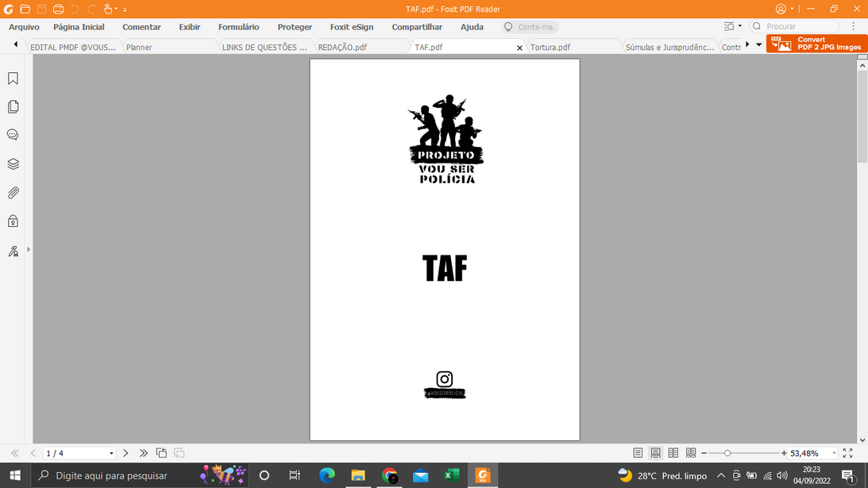
Task: Switch to continuous facing view
Action: (691, 453)
